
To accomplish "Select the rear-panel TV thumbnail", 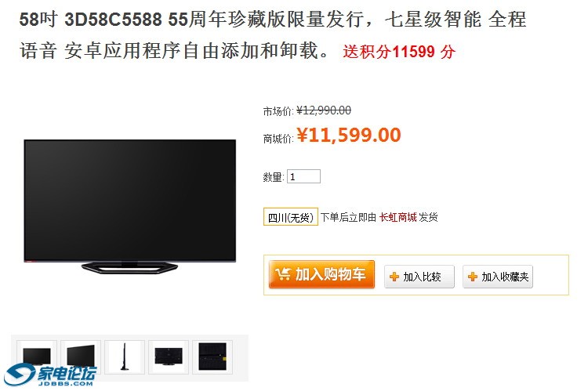I will tap(212, 357).
